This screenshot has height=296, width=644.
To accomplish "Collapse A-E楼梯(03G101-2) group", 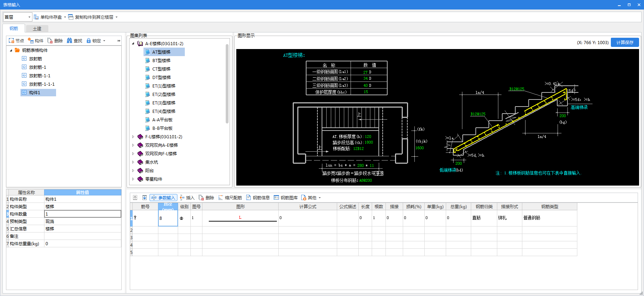I will 133,43.
